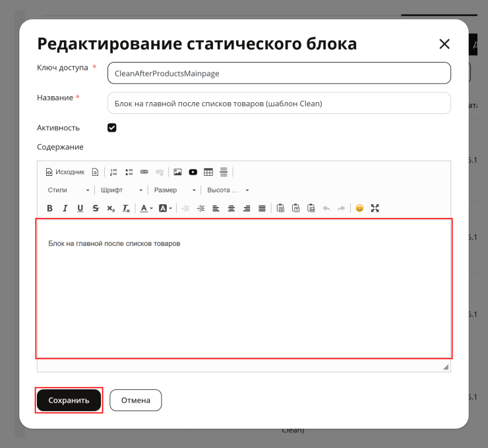Insert a horizontal line
This screenshot has height=448, width=488.
pos(224,172)
